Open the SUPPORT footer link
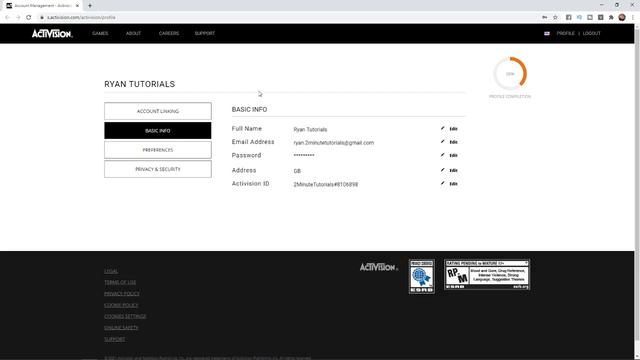Viewport: 640px width, 360px height. pyautogui.click(x=115, y=339)
